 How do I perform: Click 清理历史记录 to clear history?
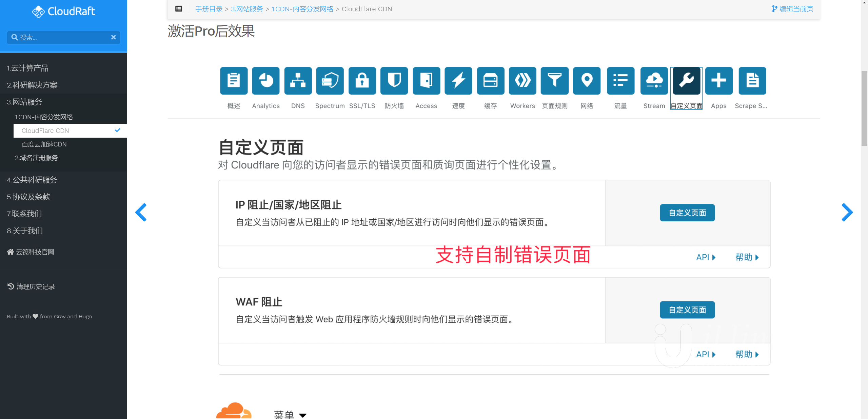point(31,287)
